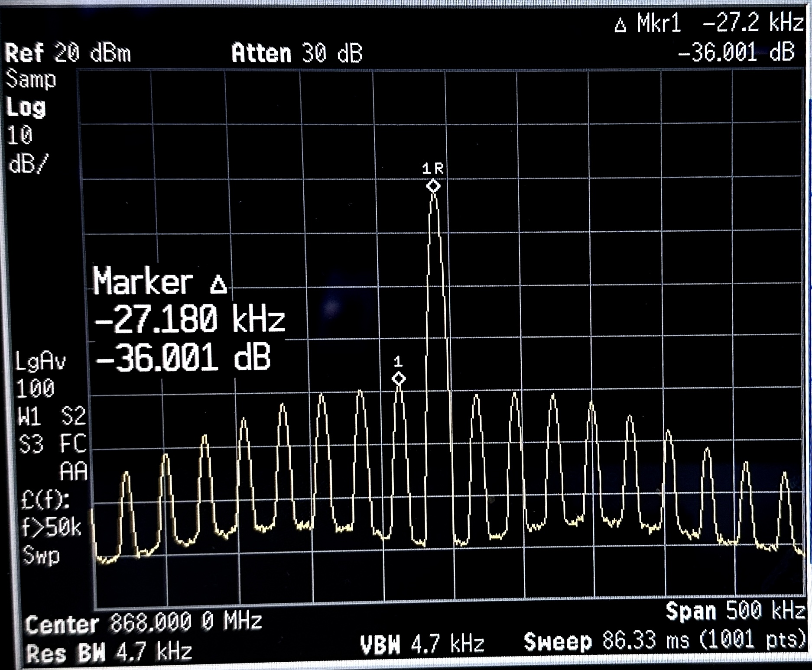Click the delta triangle after Marker

click(218, 284)
